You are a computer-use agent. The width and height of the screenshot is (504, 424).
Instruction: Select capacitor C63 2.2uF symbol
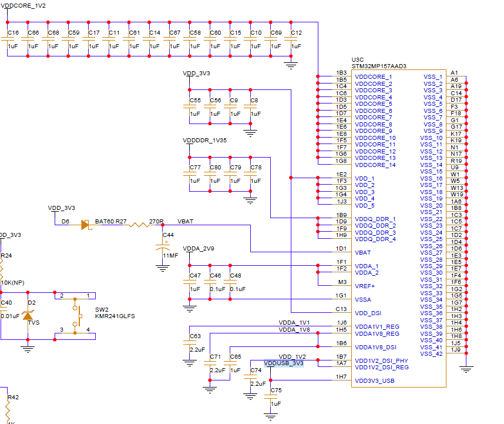pyautogui.click(x=190, y=343)
